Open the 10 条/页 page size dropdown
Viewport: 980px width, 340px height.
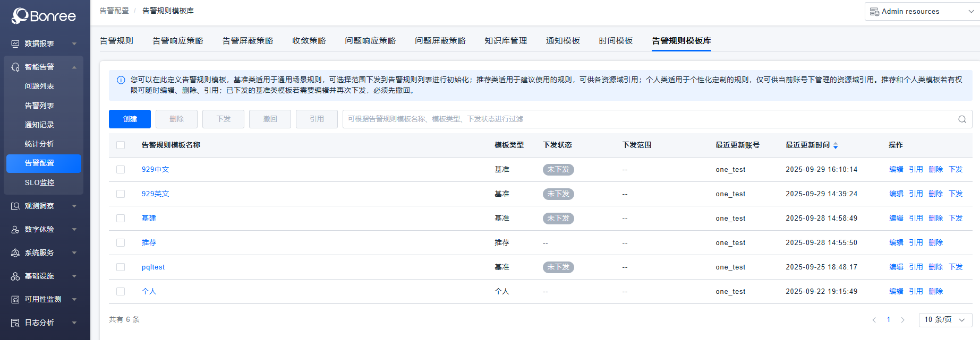tap(945, 320)
